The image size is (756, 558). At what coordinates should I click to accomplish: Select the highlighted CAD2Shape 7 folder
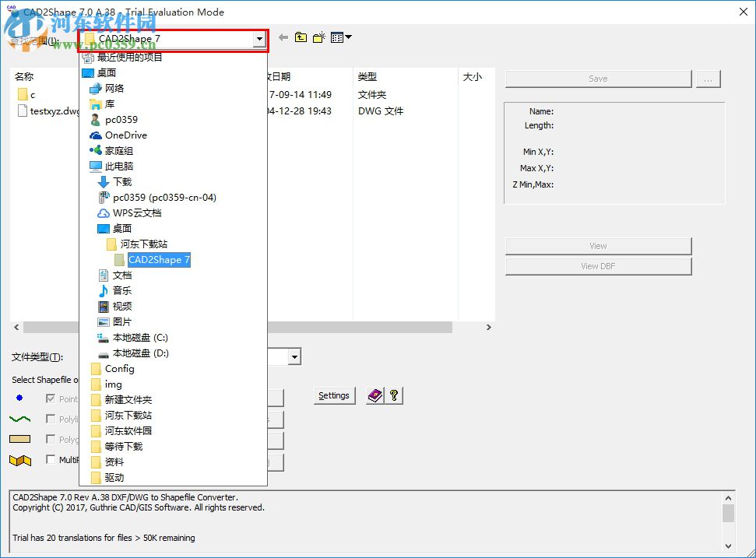point(159,258)
